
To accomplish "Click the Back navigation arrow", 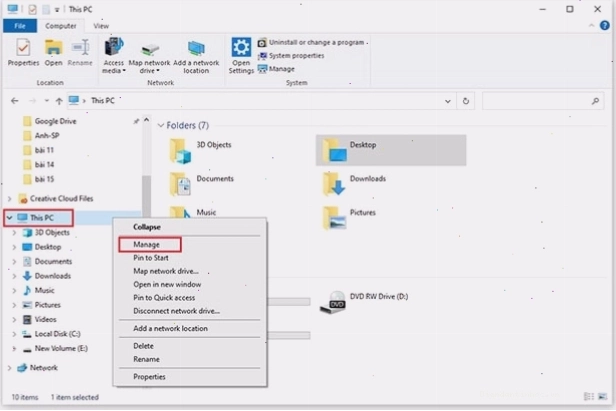I will pos(15,101).
